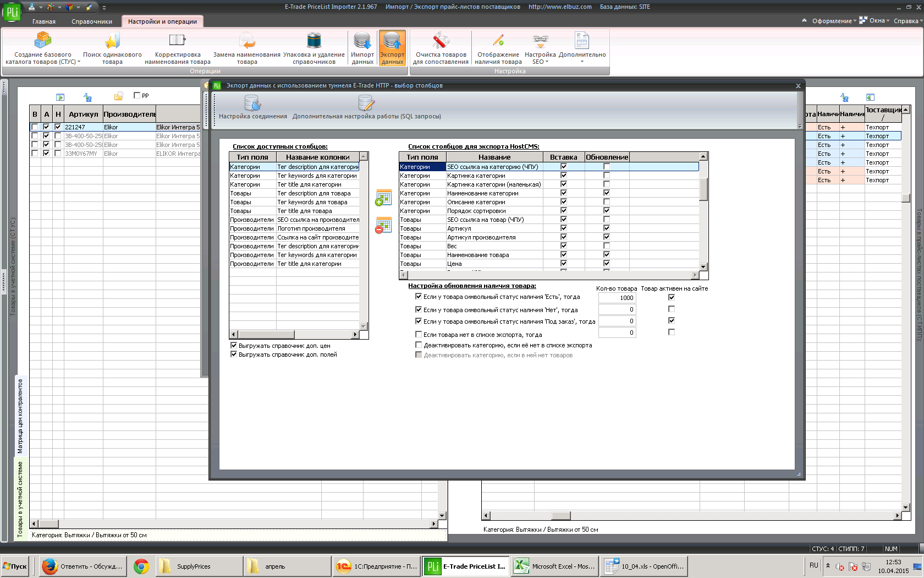The height and width of the screenshot is (578, 924).
Task: Sort export list by Название header
Action: point(494,157)
